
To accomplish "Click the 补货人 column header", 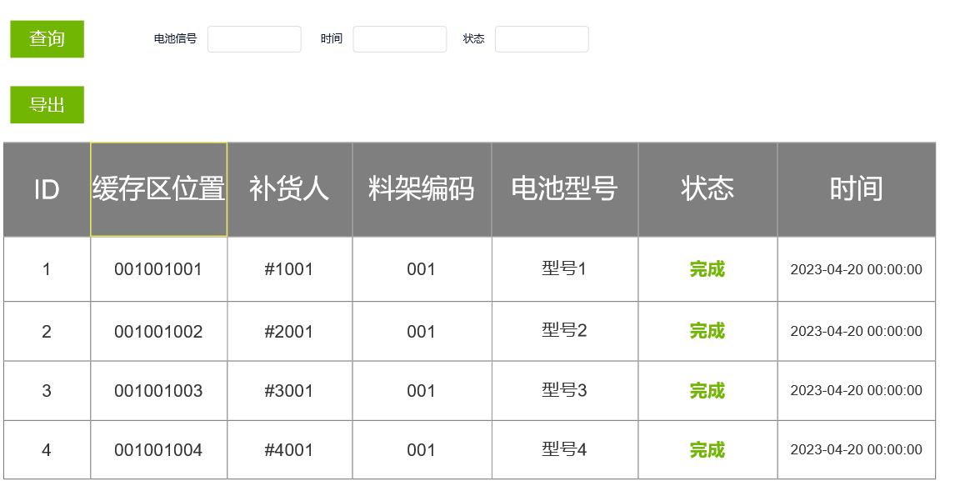I will [289, 189].
